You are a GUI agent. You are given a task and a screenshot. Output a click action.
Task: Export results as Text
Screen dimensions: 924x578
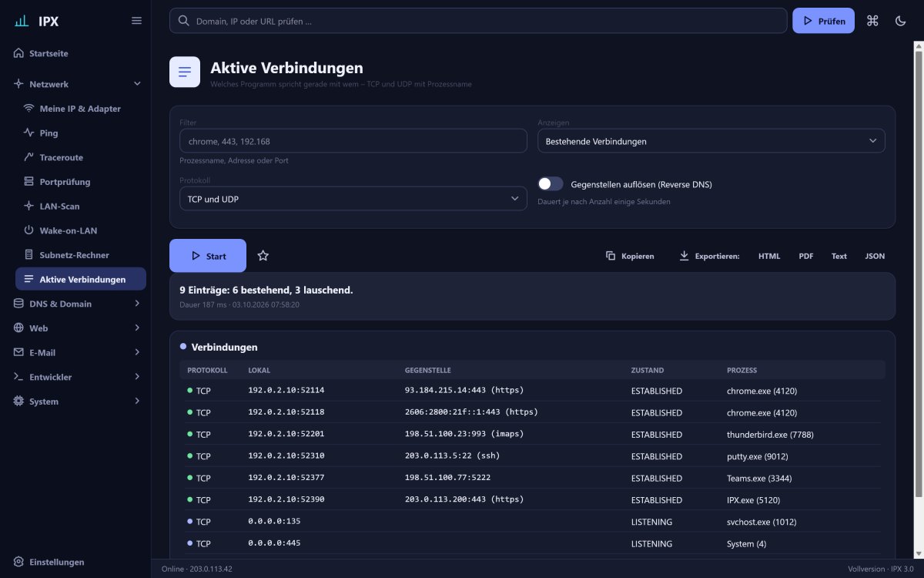click(839, 256)
